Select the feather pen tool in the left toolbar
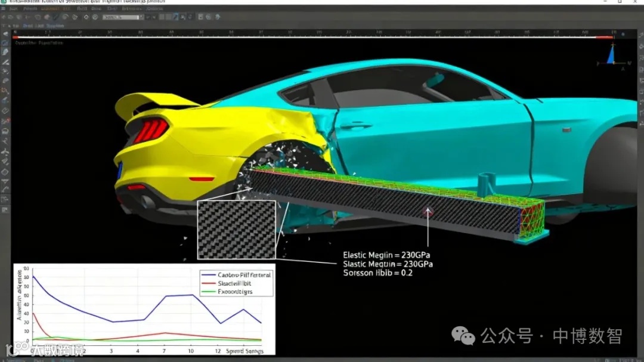Image resolution: width=644 pixels, height=362 pixels. click(x=5, y=52)
